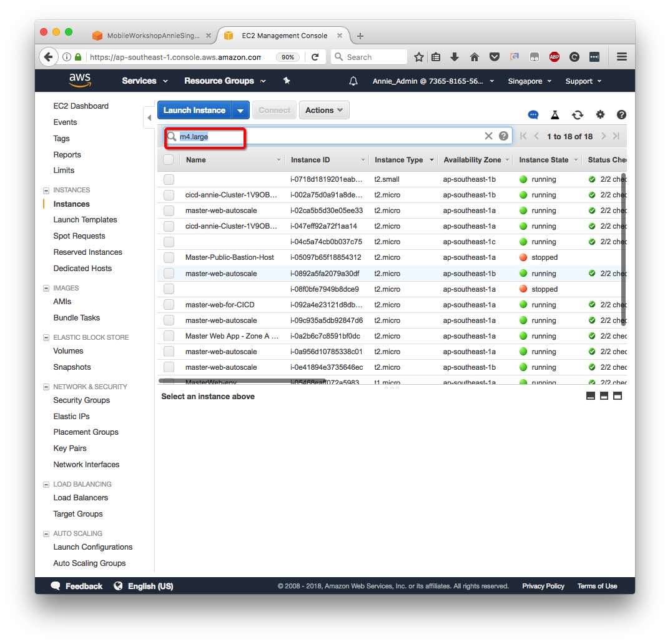The width and height of the screenshot is (670, 644).
Task: Click the pin shortcut icon in AWS navbar
Action: (x=287, y=81)
